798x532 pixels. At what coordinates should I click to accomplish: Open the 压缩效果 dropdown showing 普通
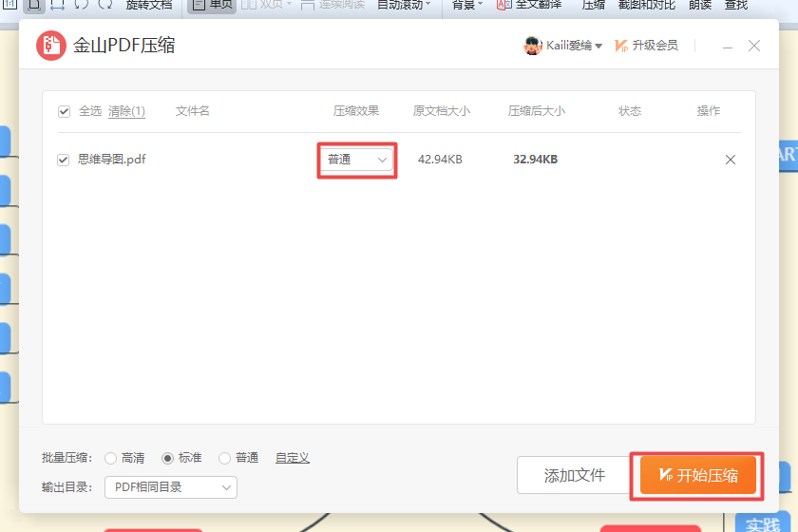coord(357,160)
